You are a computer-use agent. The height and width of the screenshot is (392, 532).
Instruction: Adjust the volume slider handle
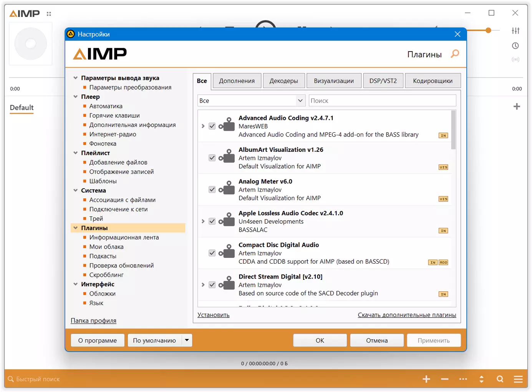tap(488, 30)
